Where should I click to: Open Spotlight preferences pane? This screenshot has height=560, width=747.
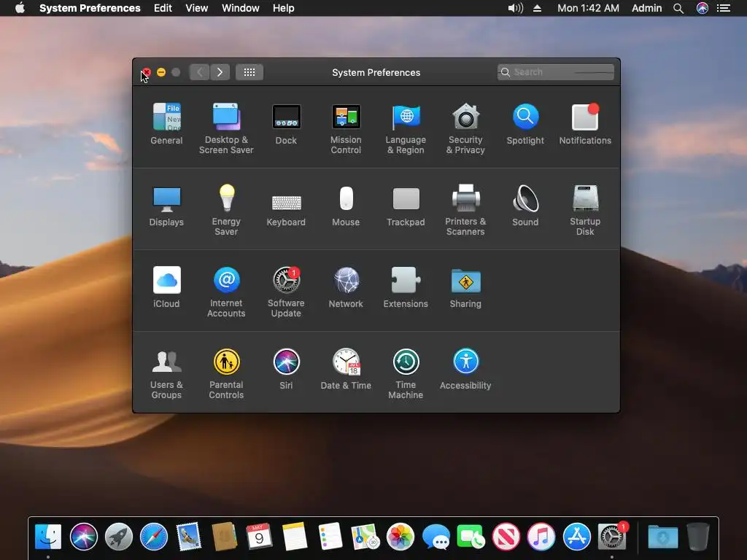click(x=525, y=123)
